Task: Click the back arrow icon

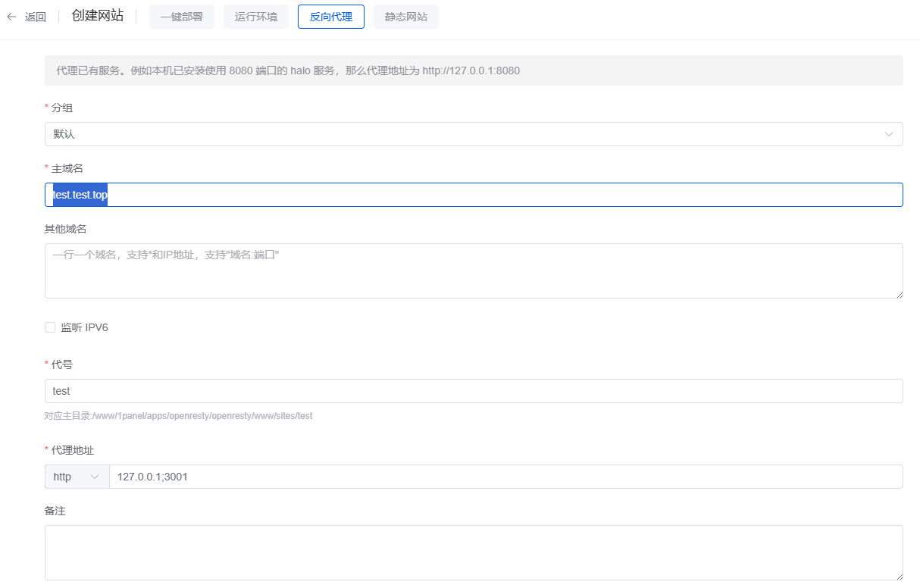Action: 11,17
